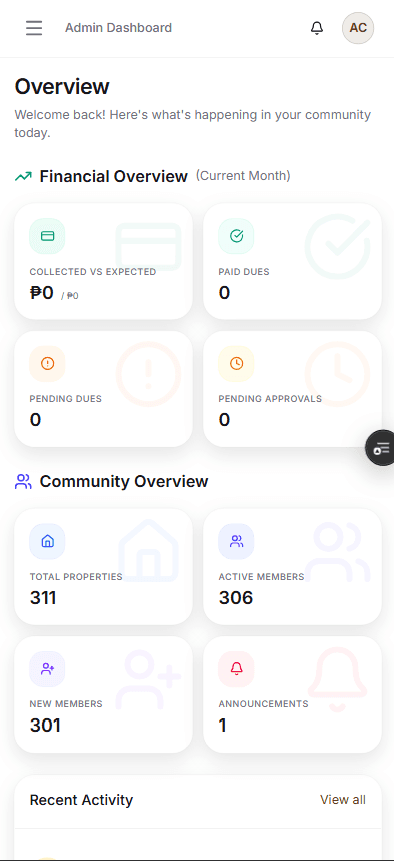The image size is (394, 861).
Task: Open the dark floating side panel button
Action: pos(380,448)
